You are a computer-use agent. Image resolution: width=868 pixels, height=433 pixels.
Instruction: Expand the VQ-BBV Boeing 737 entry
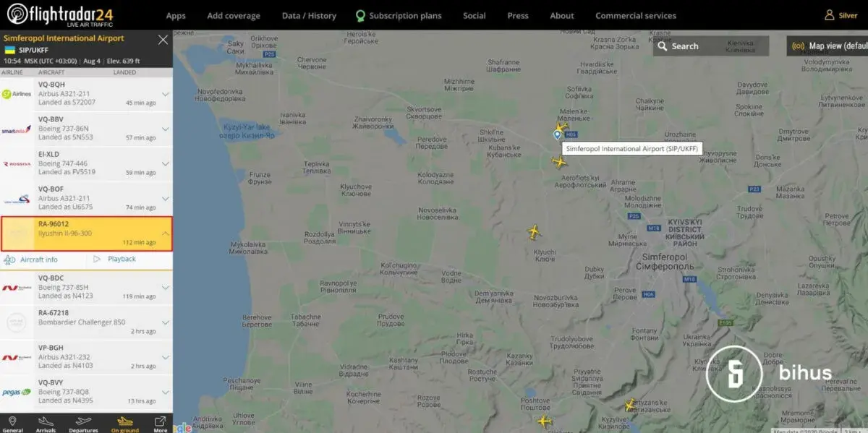tap(165, 129)
